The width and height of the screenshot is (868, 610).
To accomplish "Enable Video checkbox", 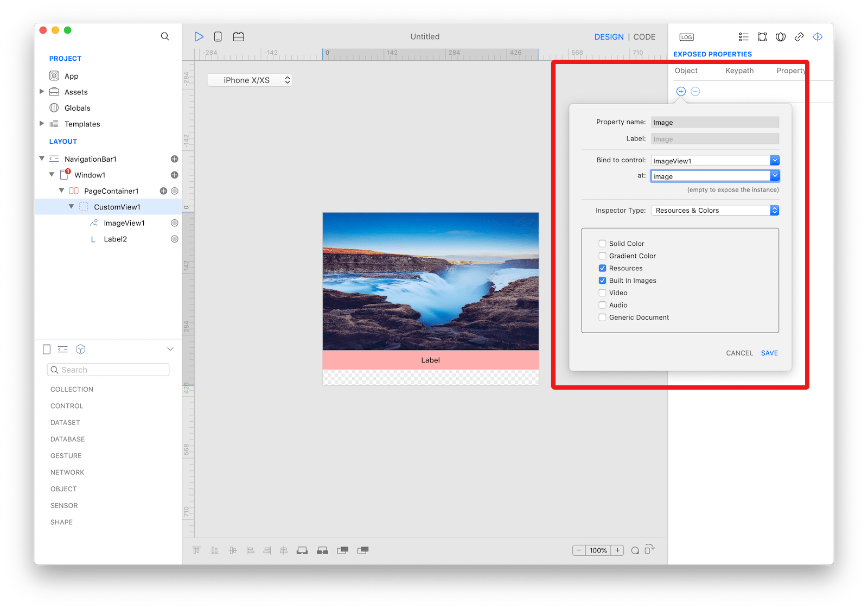I will (x=602, y=293).
